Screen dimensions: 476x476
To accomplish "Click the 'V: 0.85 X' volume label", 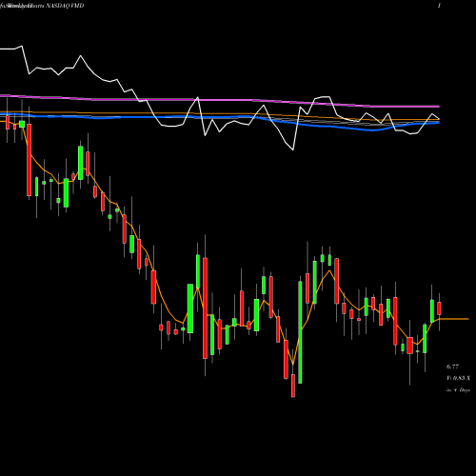I will [458, 378].
